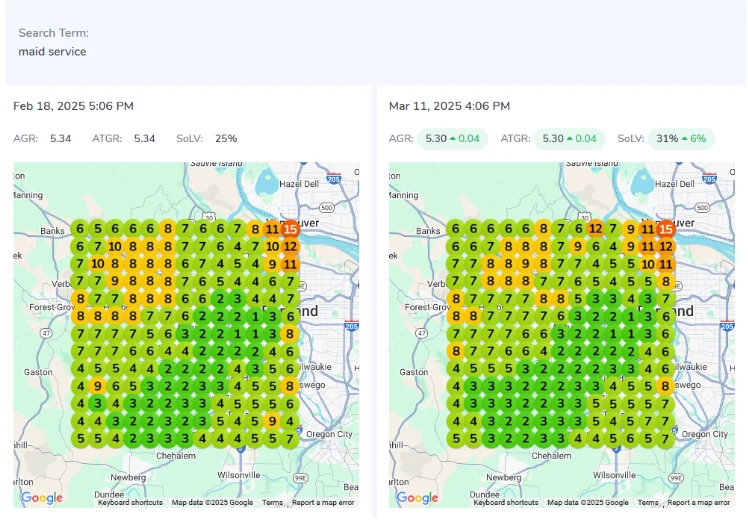Screen dimensions: 748x521
Task: Click the orange 15 marker on Feb 18 map
Action: coord(290,229)
